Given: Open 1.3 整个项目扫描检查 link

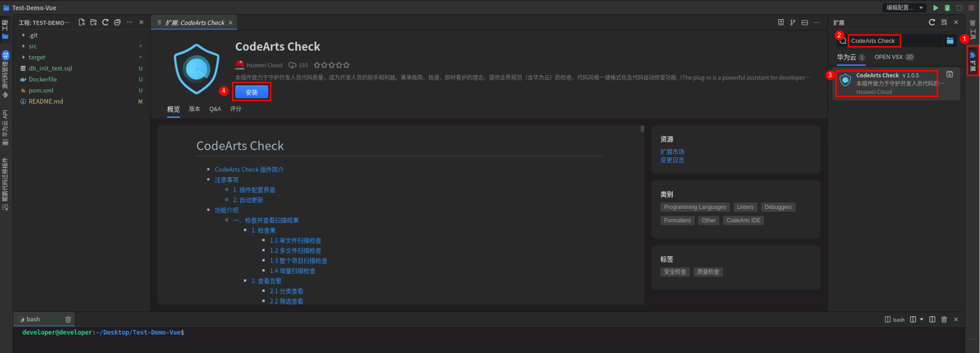Looking at the screenshot, I should click(x=298, y=261).
